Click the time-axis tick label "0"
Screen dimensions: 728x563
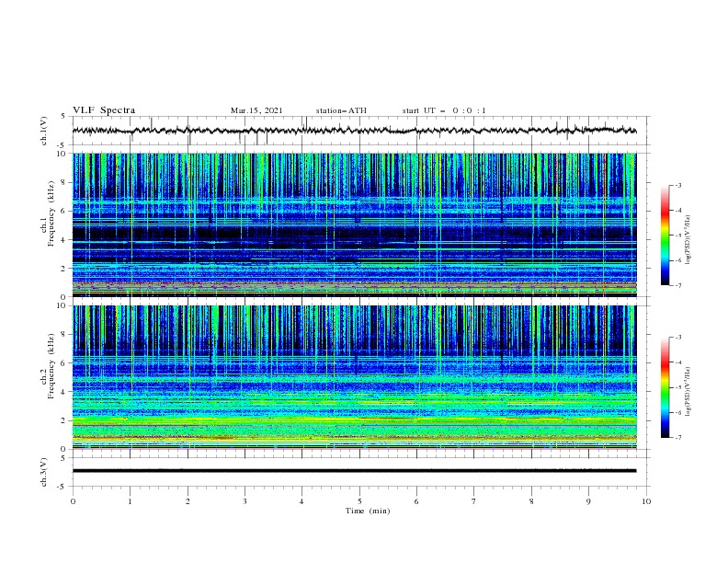(x=73, y=501)
